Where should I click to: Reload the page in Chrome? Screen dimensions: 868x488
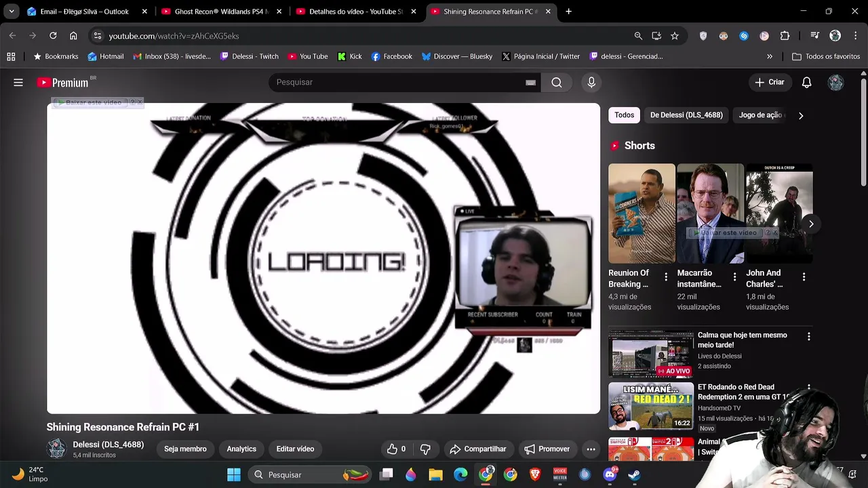(x=53, y=35)
